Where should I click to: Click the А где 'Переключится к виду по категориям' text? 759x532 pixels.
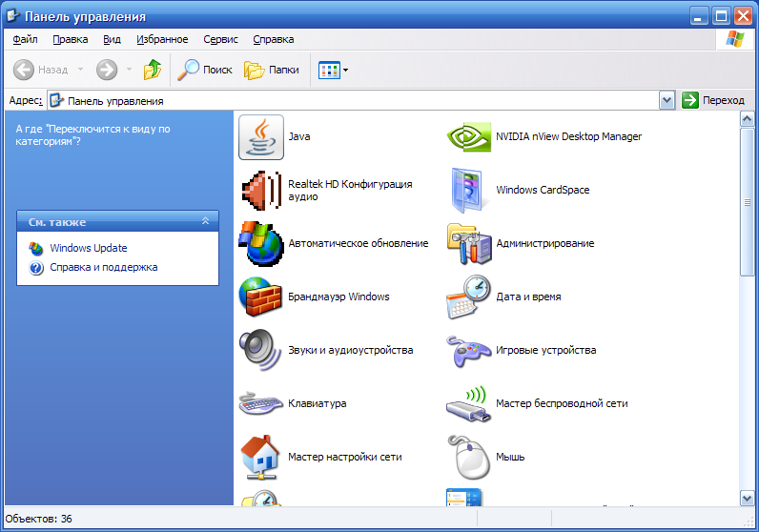(x=92, y=135)
